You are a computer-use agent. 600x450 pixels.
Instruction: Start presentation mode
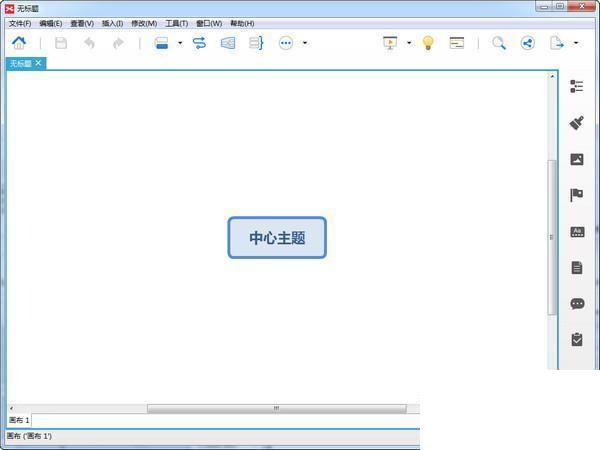(x=390, y=43)
